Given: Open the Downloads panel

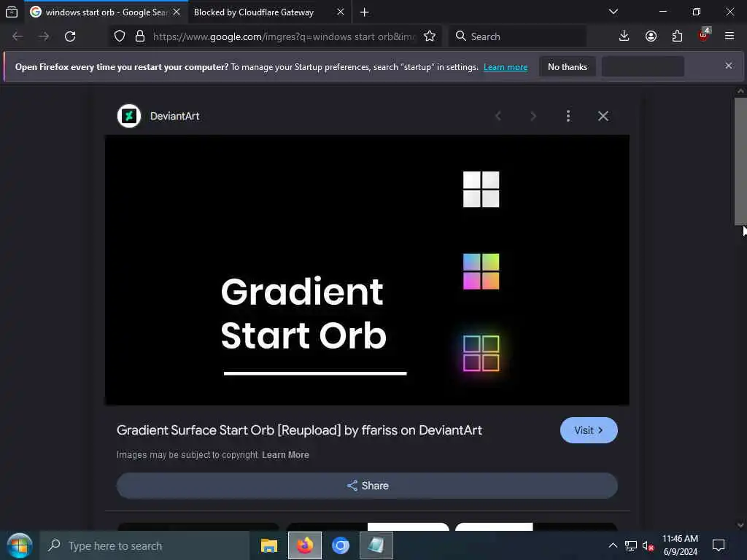Looking at the screenshot, I should 624,36.
